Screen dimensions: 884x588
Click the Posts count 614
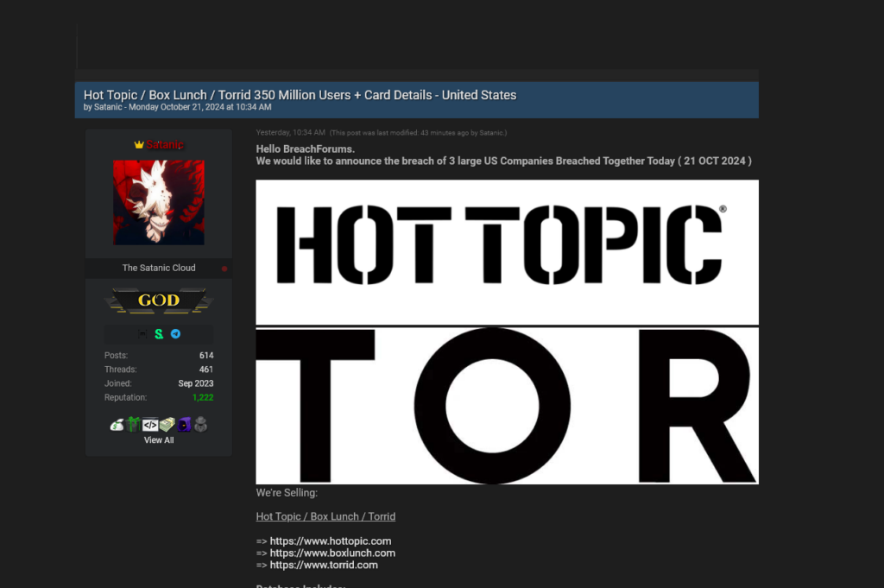tap(206, 356)
